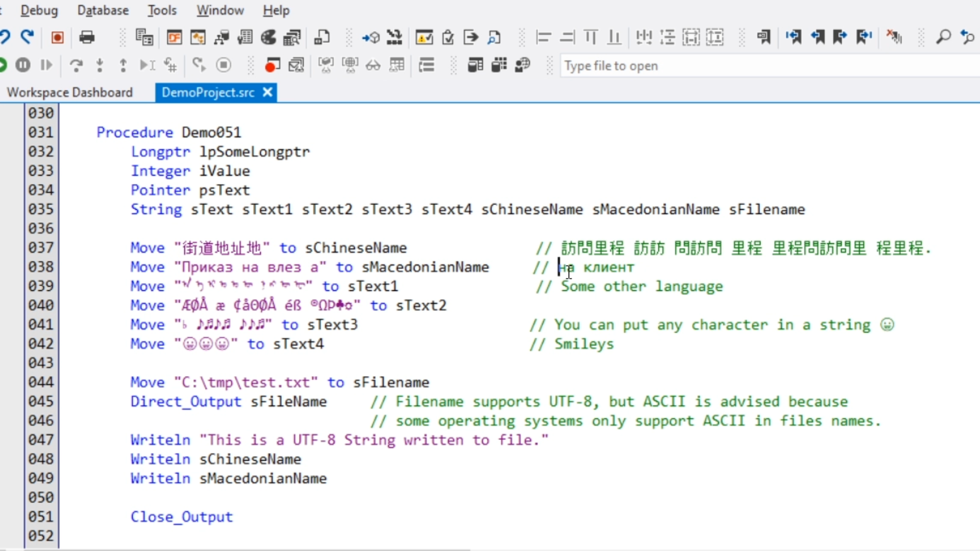The height and width of the screenshot is (551, 980).
Task: Click the Print icon in the toolbar
Action: coord(87,37)
